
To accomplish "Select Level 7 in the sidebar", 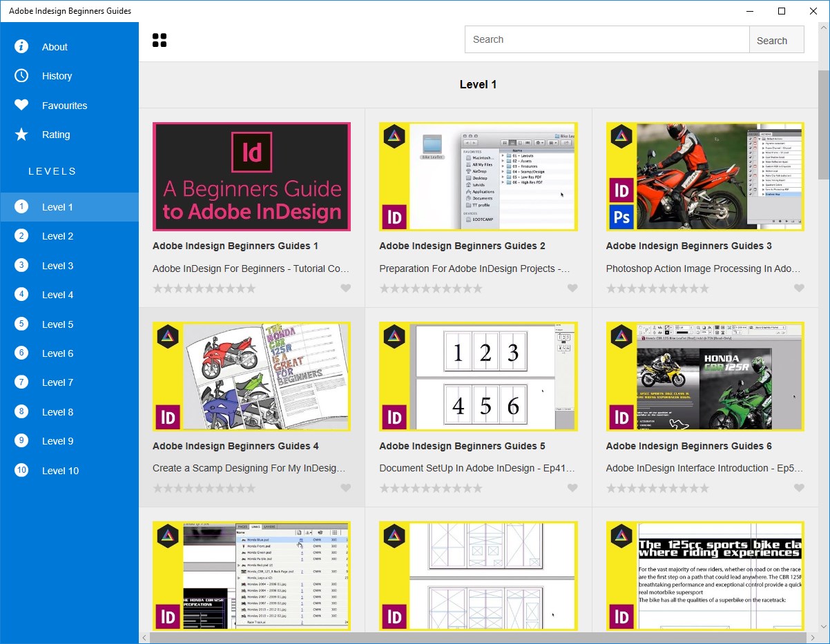I will (69, 382).
